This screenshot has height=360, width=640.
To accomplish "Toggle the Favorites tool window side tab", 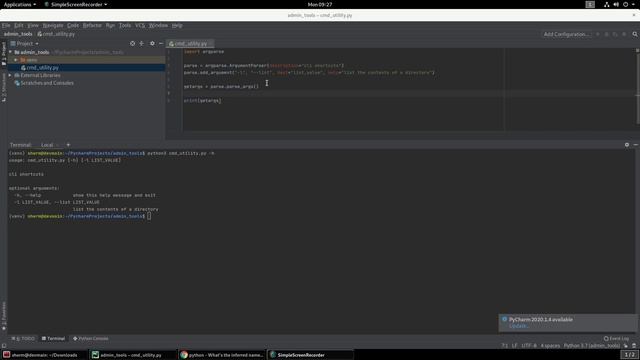I will [x=4, y=316].
